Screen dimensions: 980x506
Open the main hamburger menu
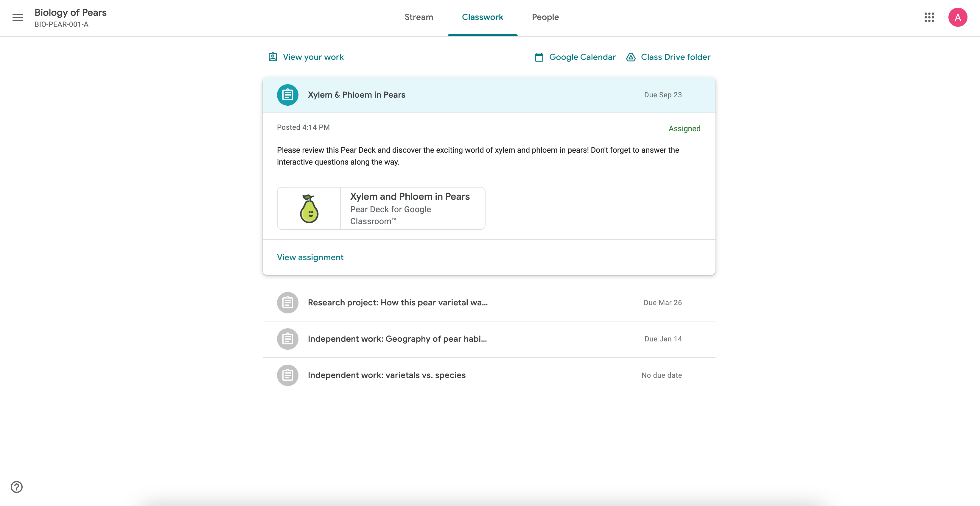pyautogui.click(x=18, y=17)
